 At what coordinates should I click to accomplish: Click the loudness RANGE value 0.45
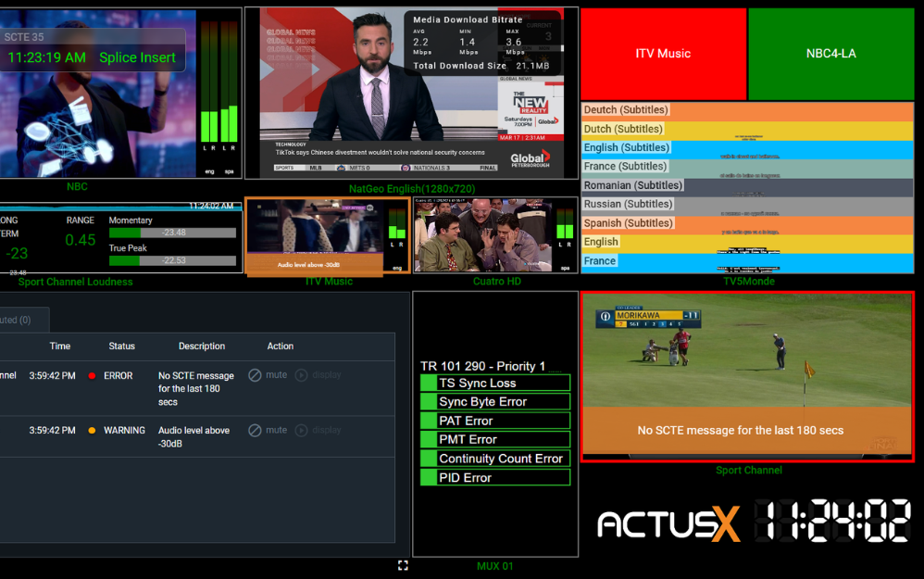click(81, 240)
